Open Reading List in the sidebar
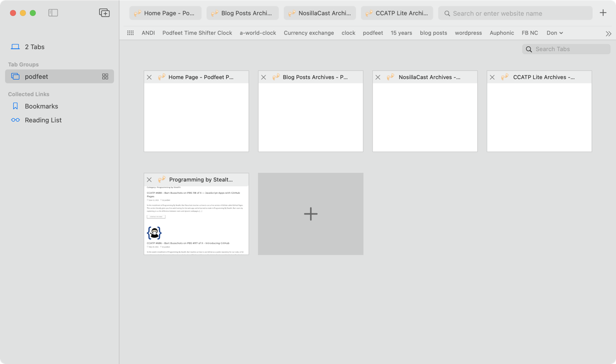616x364 pixels. click(43, 120)
